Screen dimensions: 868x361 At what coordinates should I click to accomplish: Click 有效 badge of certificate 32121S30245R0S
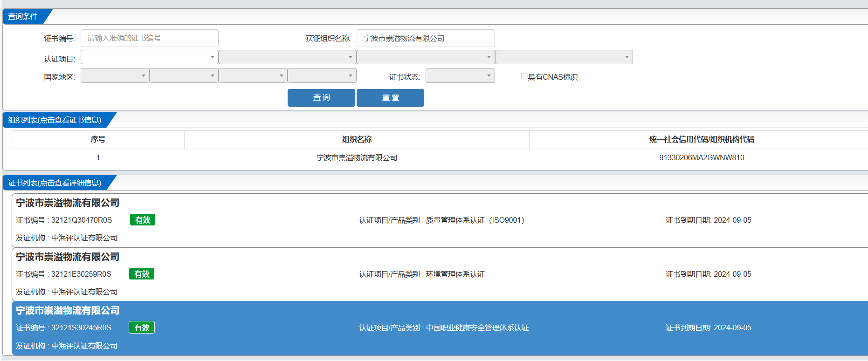142,327
